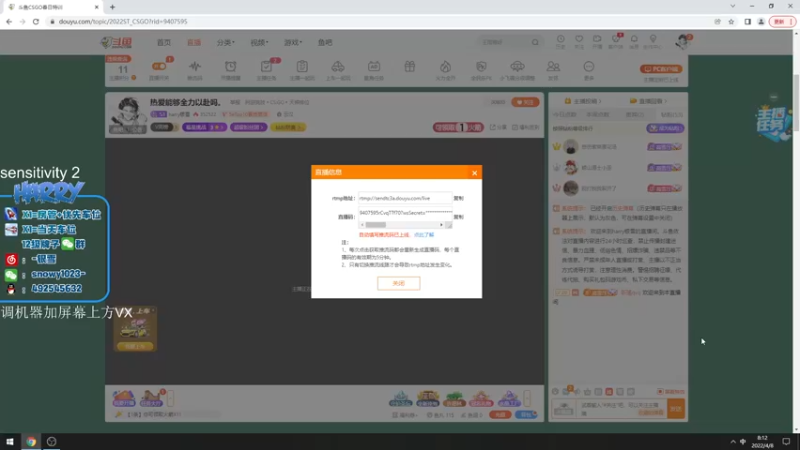Toggle the live broadcast switch
The width and height of the screenshot is (800, 450).
(x=159, y=66)
